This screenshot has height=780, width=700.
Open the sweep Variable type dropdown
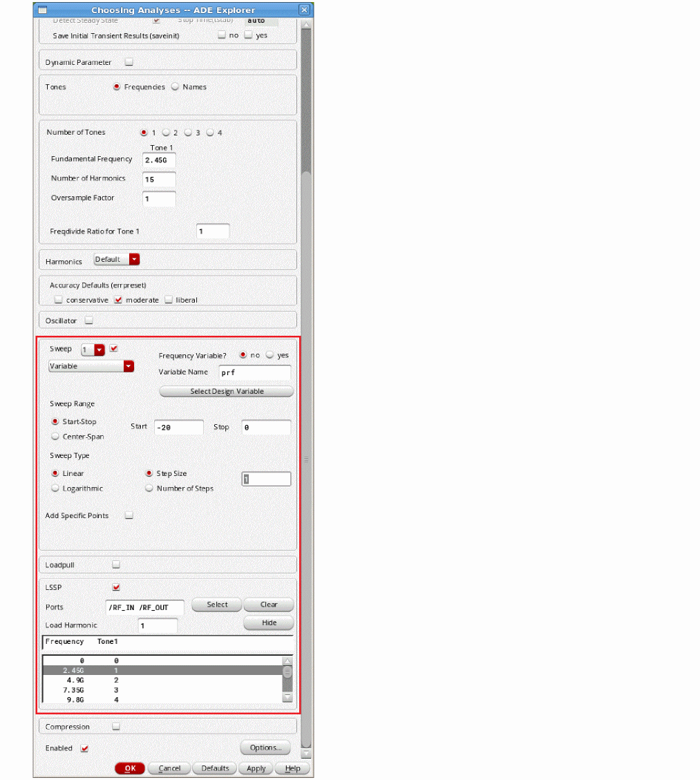pyautogui.click(x=91, y=366)
